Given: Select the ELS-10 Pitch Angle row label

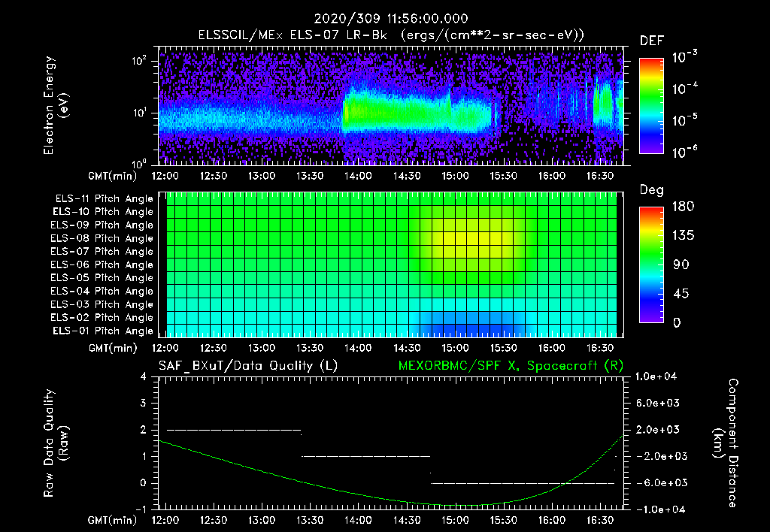Looking at the screenshot, I should (x=103, y=212).
